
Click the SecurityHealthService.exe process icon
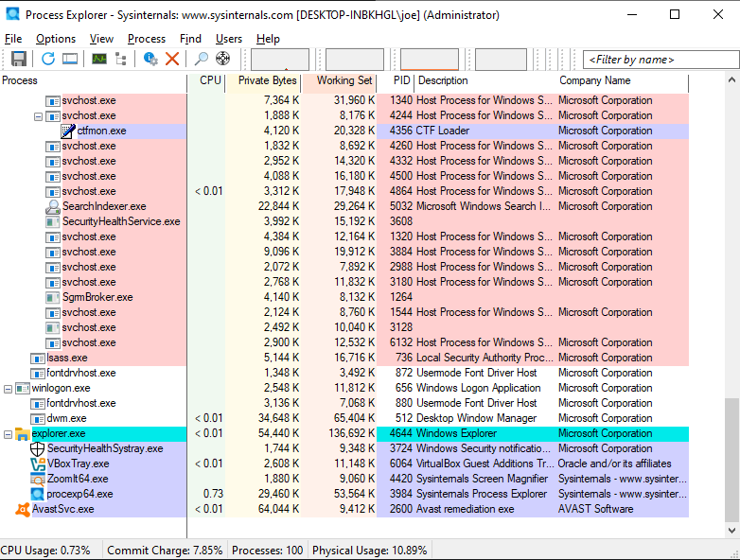coord(52,221)
